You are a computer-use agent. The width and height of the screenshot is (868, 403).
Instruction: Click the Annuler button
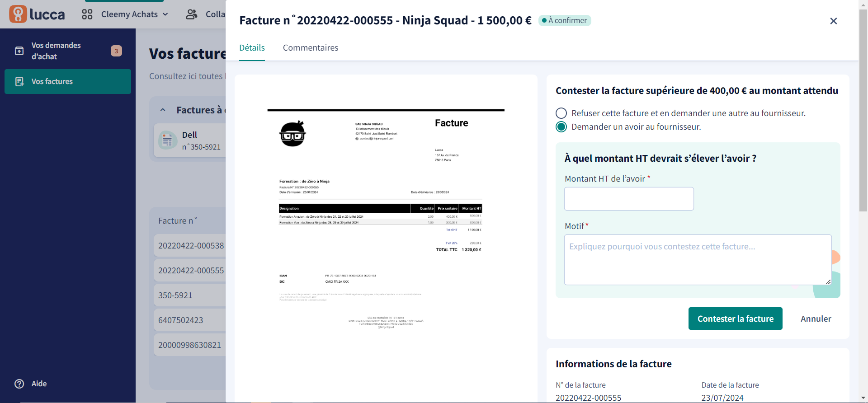click(816, 319)
